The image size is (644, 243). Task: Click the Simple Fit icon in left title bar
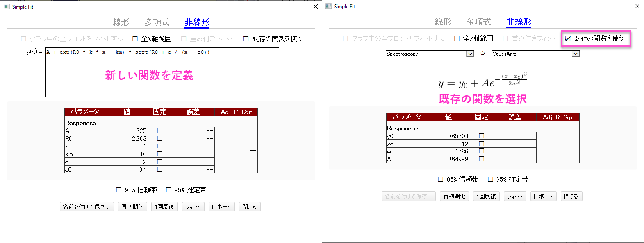[7, 7]
